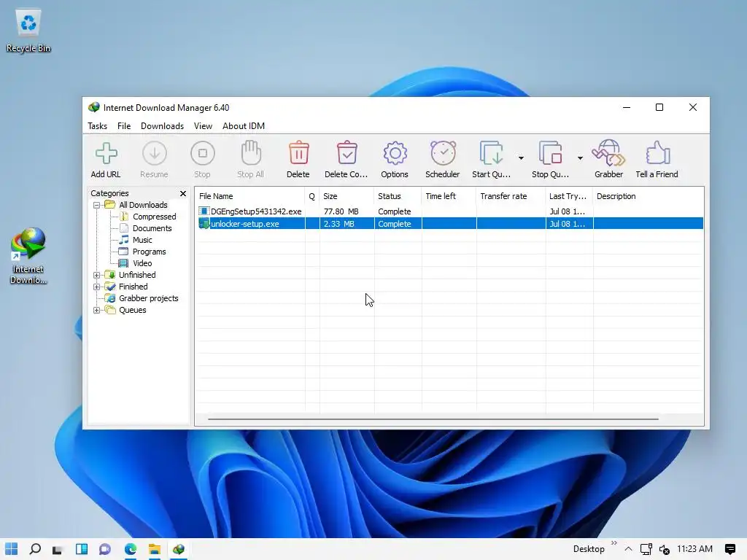The width and height of the screenshot is (747, 560).
Task: Select the Compressed category
Action: pos(154,217)
